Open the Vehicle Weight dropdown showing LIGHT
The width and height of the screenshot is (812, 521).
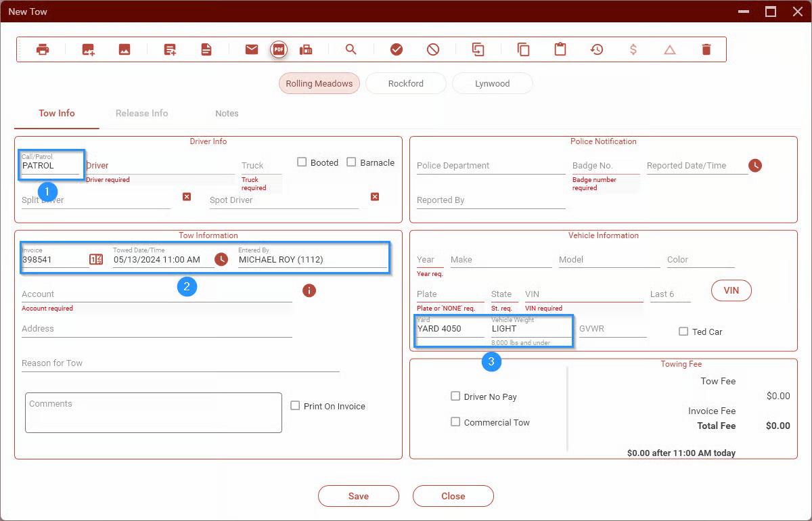pos(531,329)
